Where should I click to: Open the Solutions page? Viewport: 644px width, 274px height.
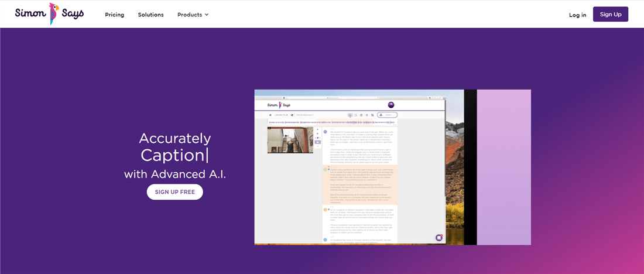point(150,15)
